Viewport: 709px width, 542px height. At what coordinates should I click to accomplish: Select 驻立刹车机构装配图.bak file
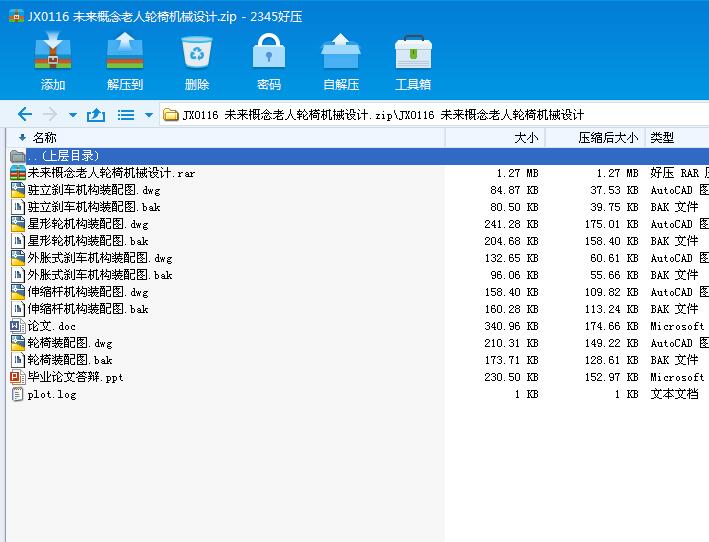(x=94, y=207)
